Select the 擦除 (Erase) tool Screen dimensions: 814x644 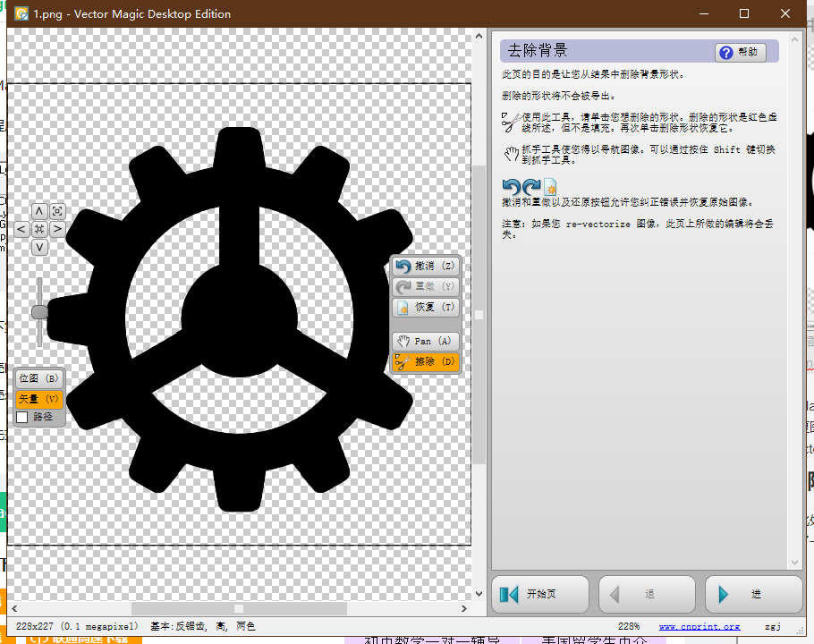[x=425, y=361]
